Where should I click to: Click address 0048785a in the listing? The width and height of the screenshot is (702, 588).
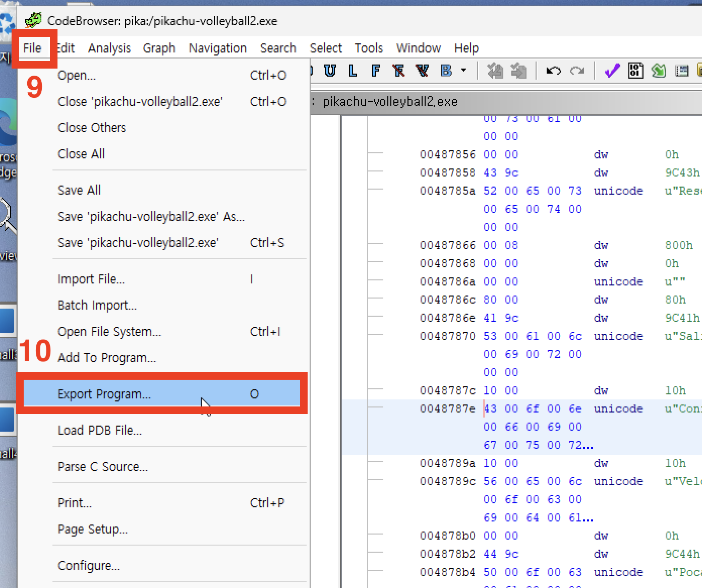tap(448, 191)
